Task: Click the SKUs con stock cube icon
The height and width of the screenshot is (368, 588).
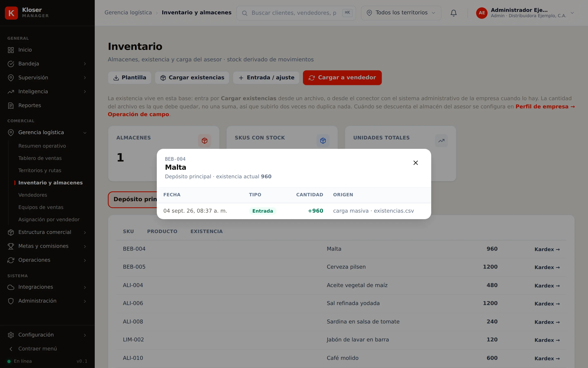Action: pos(323,140)
